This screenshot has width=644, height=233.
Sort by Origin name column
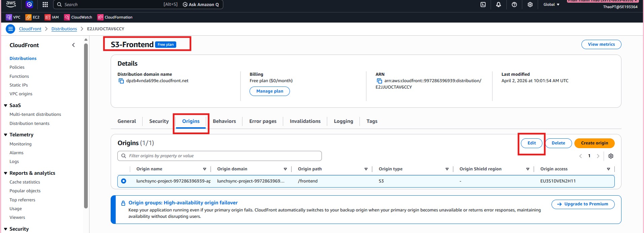pyautogui.click(x=205, y=169)
